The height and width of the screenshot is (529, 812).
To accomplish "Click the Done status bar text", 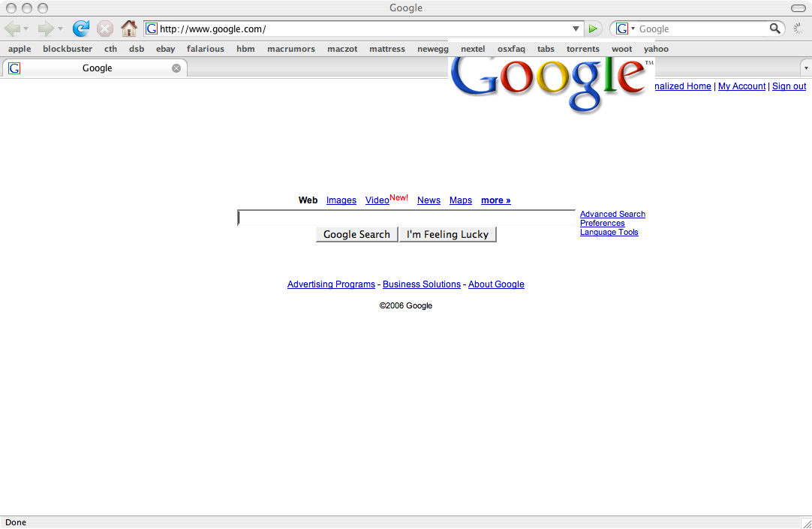I will [16, 522].
